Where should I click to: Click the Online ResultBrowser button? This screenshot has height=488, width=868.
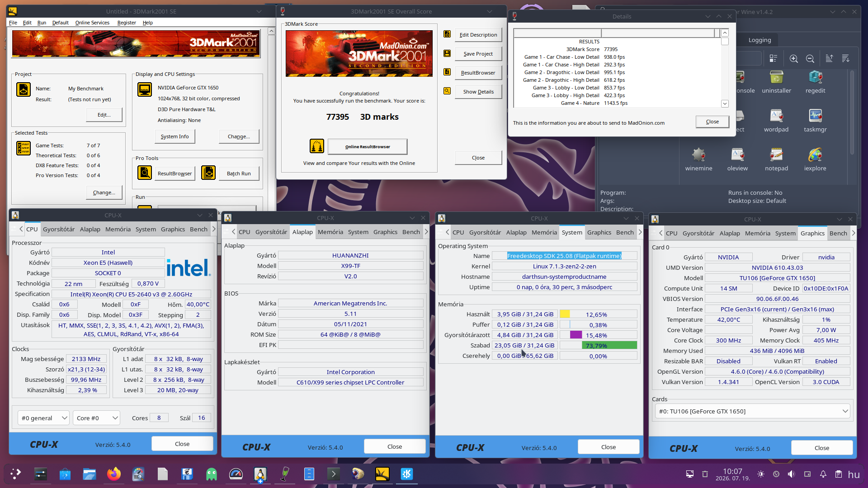tap(368, 146)
